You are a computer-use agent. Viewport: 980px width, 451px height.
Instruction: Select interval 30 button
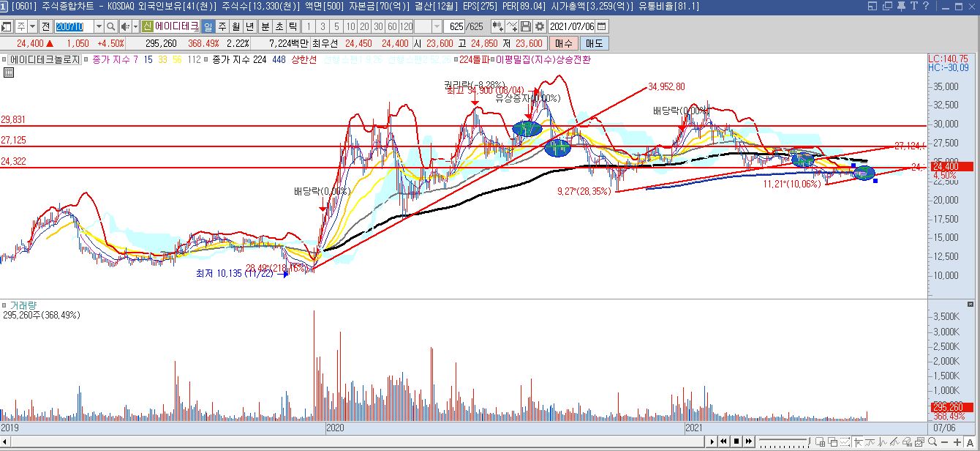tap(378, 26)
